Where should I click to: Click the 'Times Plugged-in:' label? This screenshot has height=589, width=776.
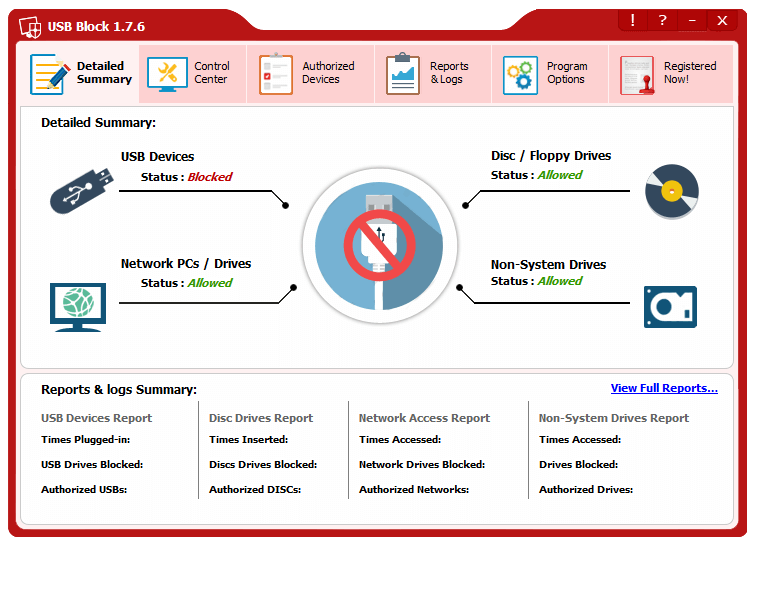[86, 440]
